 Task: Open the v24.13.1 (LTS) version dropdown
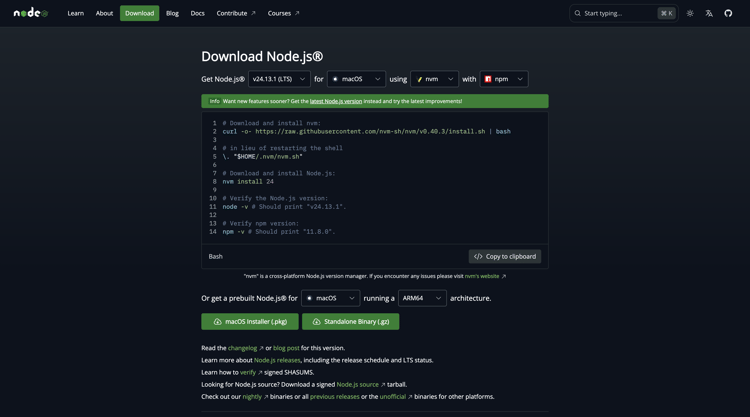279,79
